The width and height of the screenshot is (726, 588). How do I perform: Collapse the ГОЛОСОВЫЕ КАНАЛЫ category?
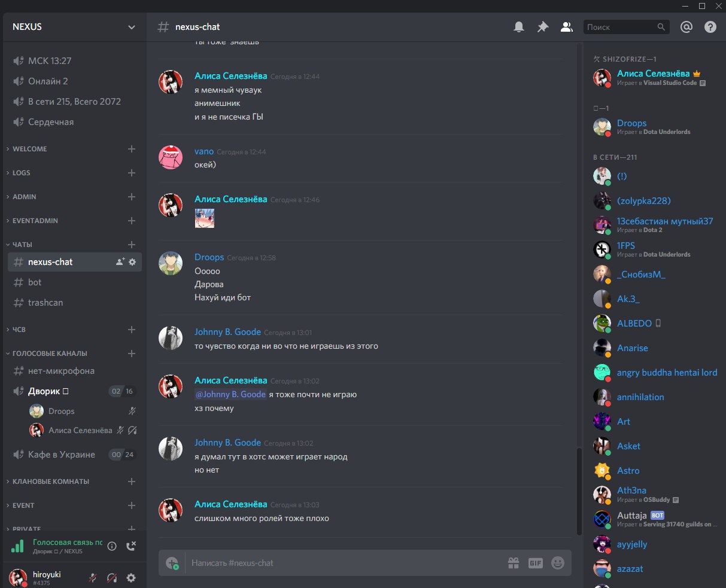click(x=50, y=354)
